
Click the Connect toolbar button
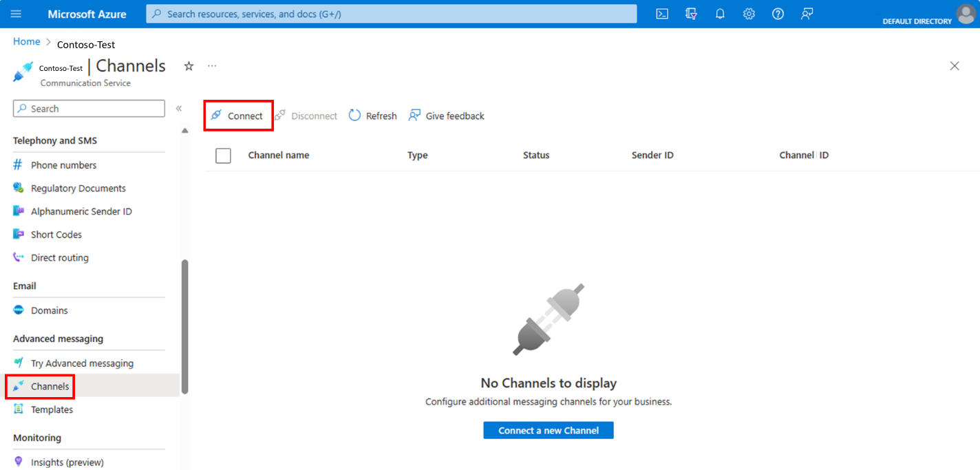pos(237,116)
